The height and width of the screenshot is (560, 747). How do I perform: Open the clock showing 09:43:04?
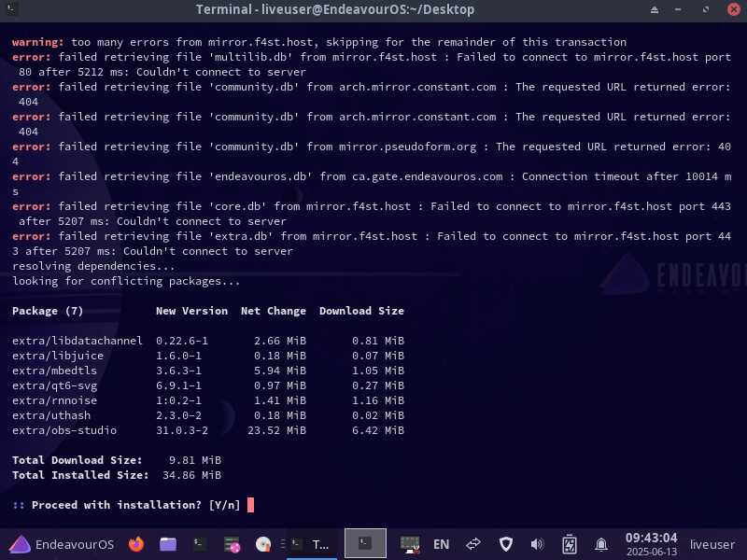(651, 544)
